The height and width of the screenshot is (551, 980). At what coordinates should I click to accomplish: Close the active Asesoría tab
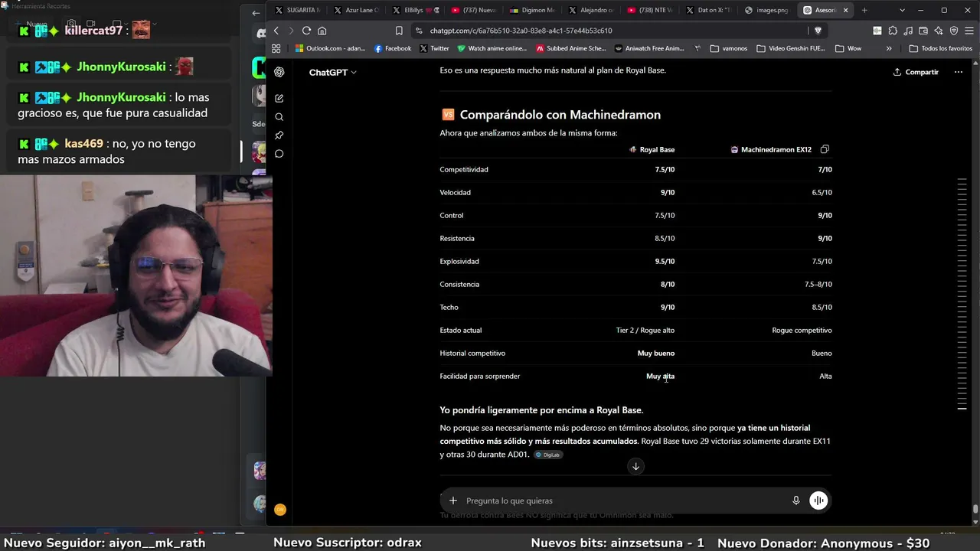point(845,10)
